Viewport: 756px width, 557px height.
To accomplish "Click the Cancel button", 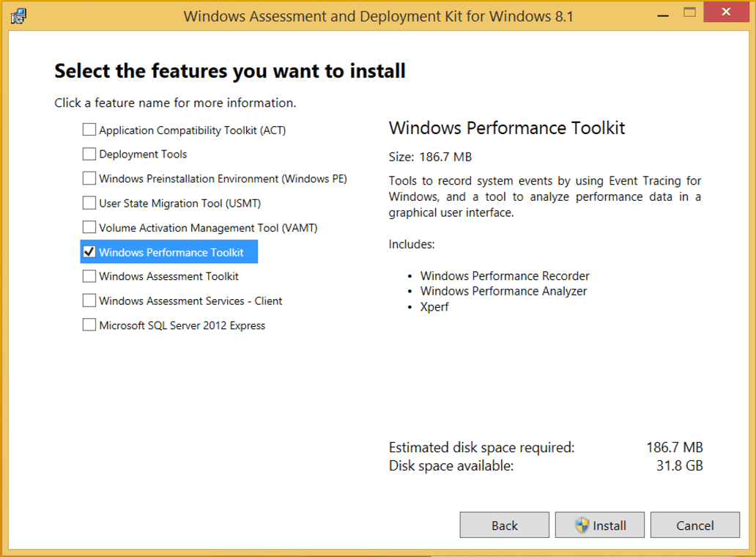I will click(x=694, y=525).
